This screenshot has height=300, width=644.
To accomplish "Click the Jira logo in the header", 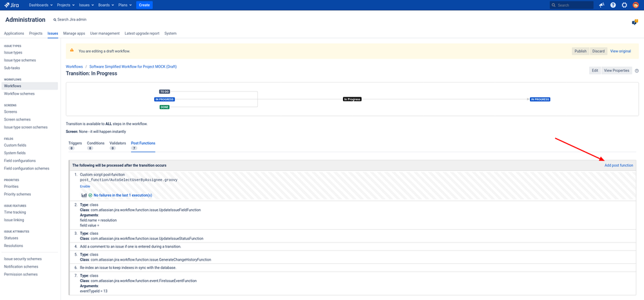I will (12, 5).
